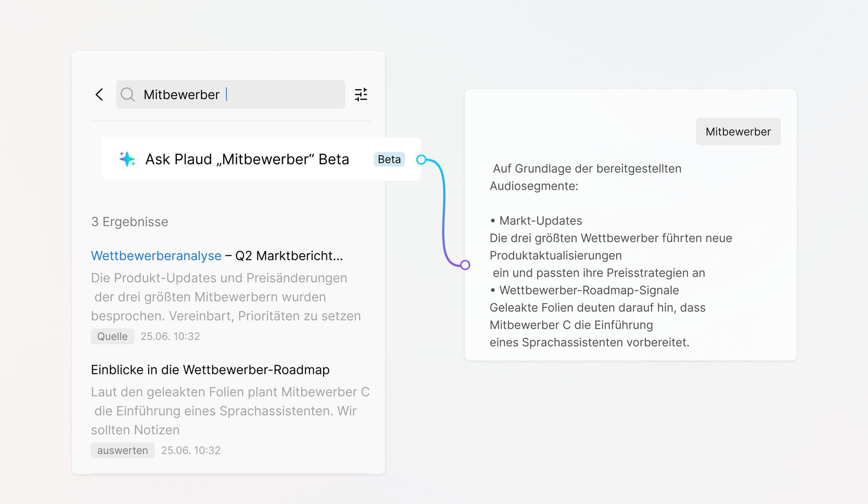This screenshot has width=868, height=504.
Task: Click the cyan connector circle node
Action: tap(421, 160)
